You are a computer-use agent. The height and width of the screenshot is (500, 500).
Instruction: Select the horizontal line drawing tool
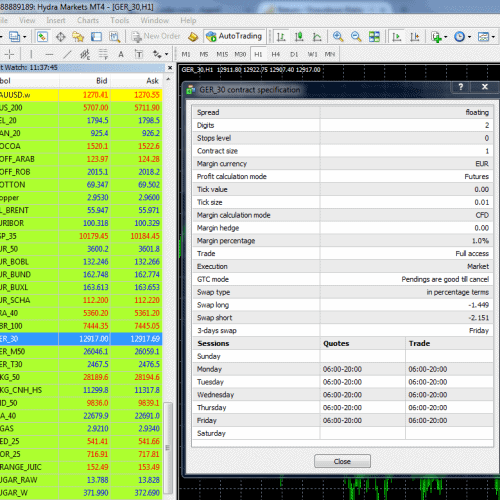[49, 54]
